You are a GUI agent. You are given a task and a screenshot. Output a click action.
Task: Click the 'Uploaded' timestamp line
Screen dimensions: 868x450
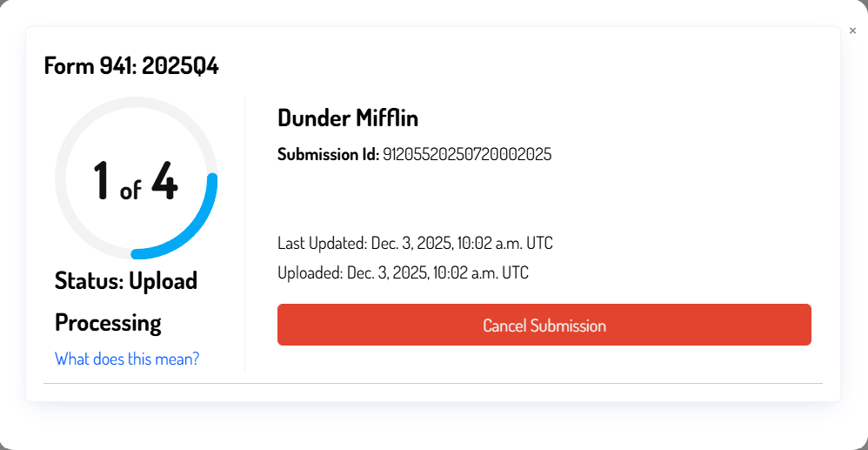(x=403, y=272)
